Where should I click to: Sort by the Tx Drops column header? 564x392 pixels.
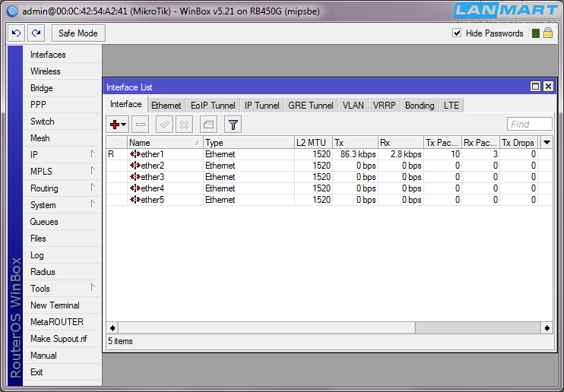pos(518,143)
